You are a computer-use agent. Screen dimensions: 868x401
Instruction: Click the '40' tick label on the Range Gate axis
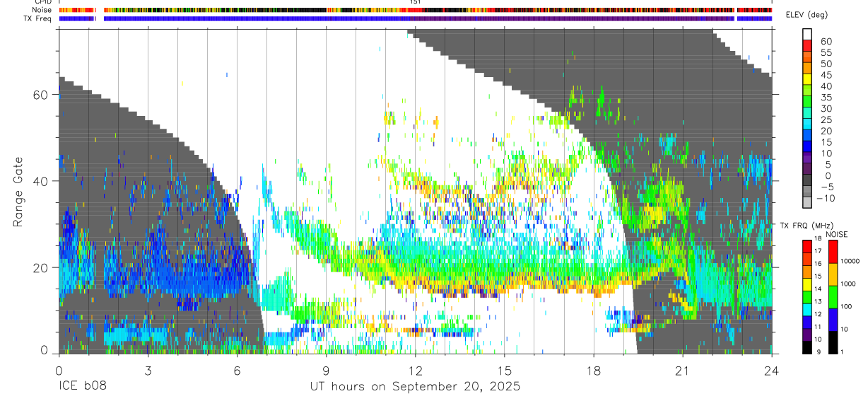pos(42,180)
